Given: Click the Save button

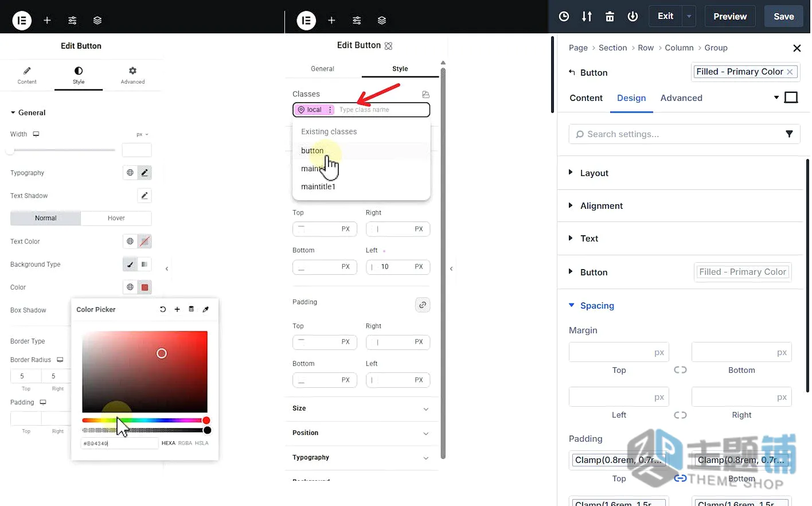Looking at the screenshot, I should pyautogui.click(x=783, y=17).
